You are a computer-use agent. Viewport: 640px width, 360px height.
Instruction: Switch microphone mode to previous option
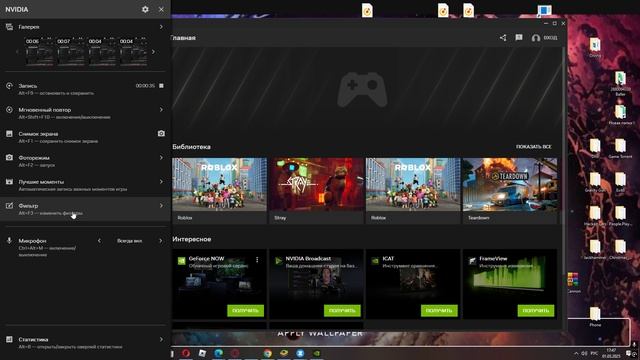tap(99, 241)
